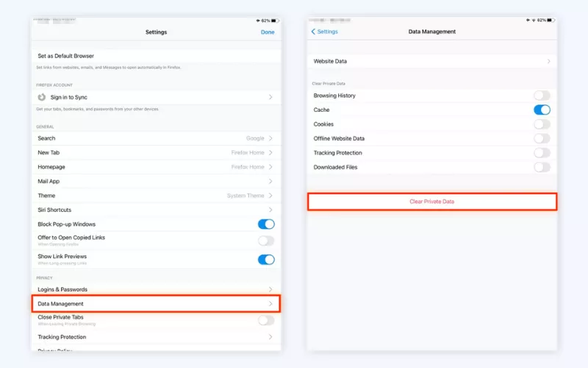Screen dimensions: 588x368
Task: Click Firefox Home value in Homepage row
Action: click(x=248, y=167)
